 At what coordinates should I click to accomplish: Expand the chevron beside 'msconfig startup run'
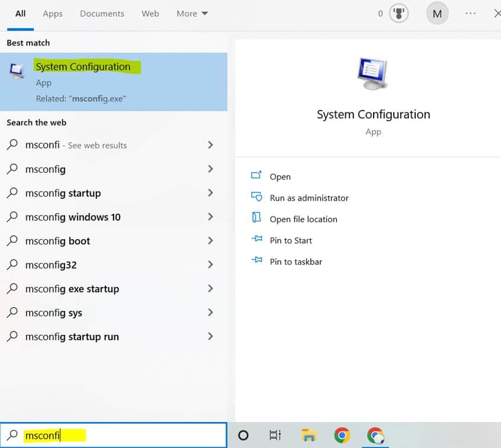[x=210, y=337]
